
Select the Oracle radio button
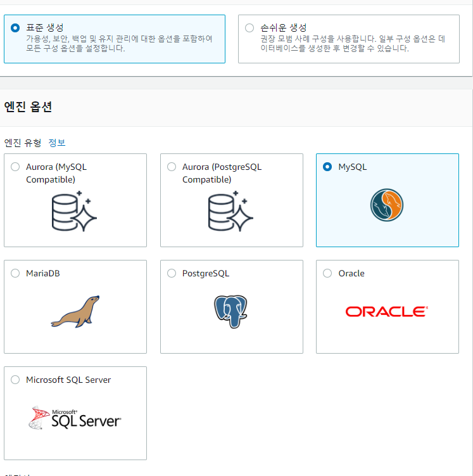(327, 273)
